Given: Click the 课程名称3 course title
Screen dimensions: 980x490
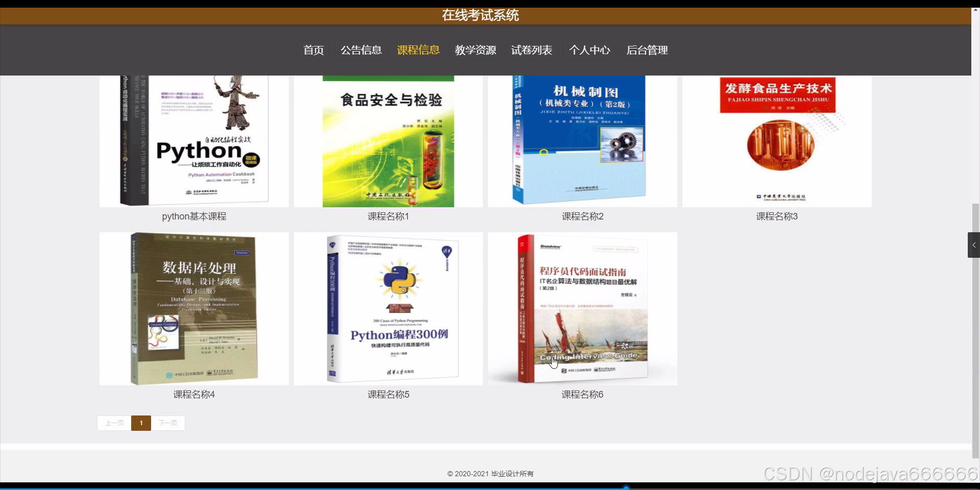Looking at the screenshot, I should coord(777,216).
